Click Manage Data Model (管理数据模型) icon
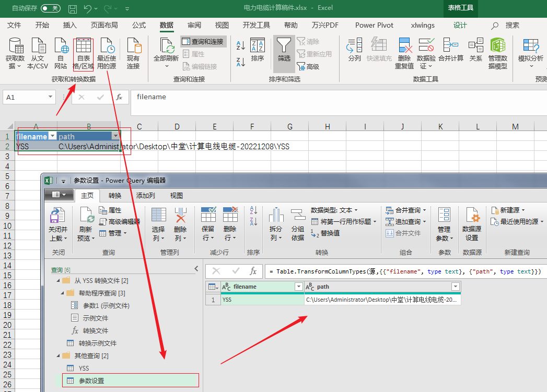Image resolution: width=547 pixels, height=392 pixels. (x=498, y=53)
